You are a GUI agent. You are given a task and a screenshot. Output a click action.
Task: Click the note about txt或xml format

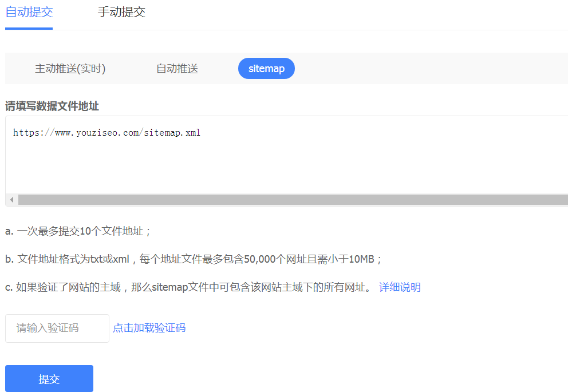194,259
